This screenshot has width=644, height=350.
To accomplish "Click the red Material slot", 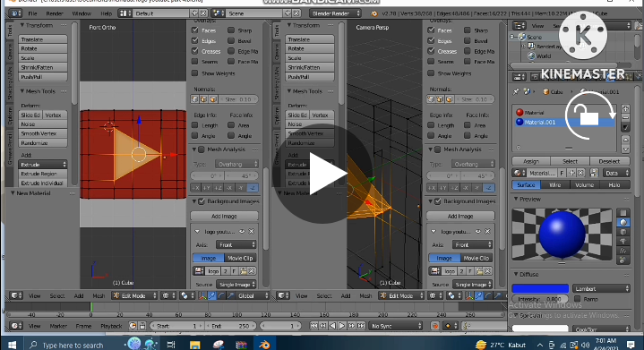I will tap(565, 113).
